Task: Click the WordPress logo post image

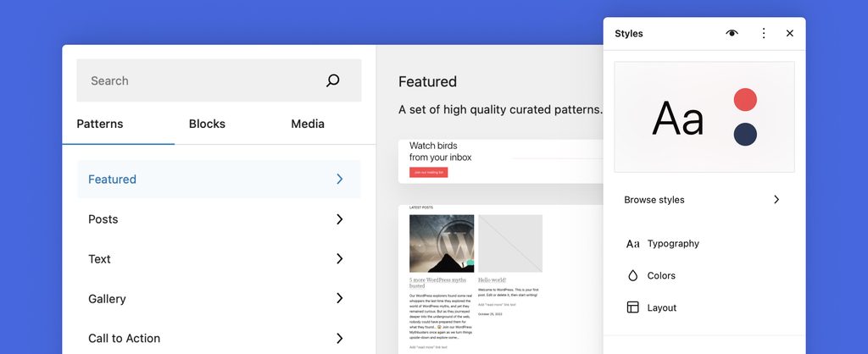Action: tap(442, 243)
